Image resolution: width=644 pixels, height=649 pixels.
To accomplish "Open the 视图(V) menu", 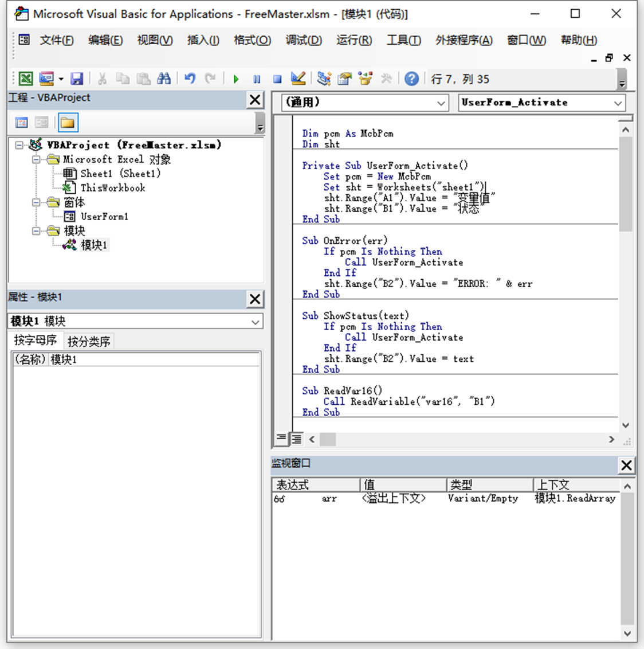I will tap(155, 40).
